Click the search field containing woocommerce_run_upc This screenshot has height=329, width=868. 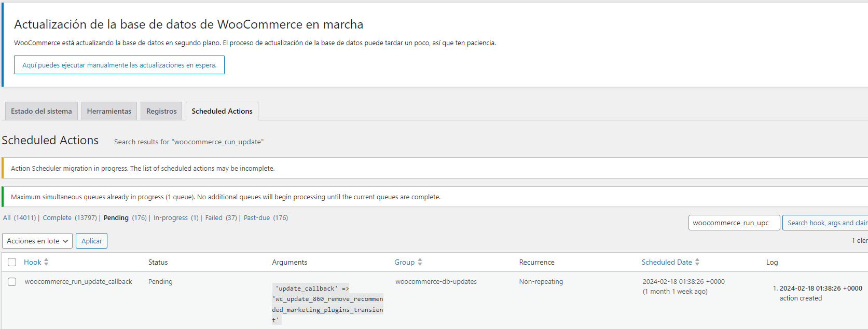coord(734,223)
